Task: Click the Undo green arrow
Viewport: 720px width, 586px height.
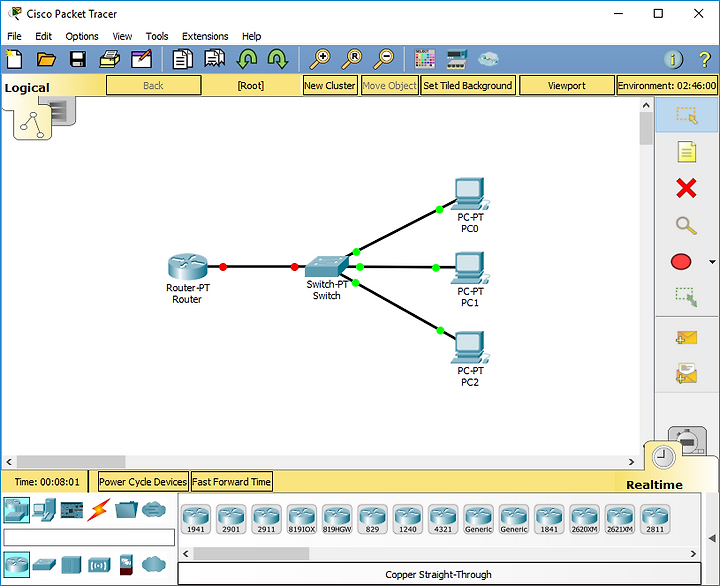Action: [x=247, y=59]
